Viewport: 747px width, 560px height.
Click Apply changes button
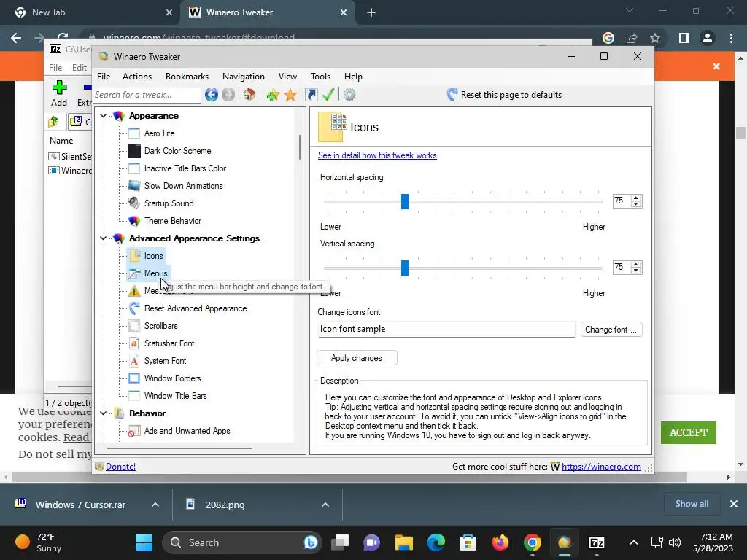tap(357, 358)
